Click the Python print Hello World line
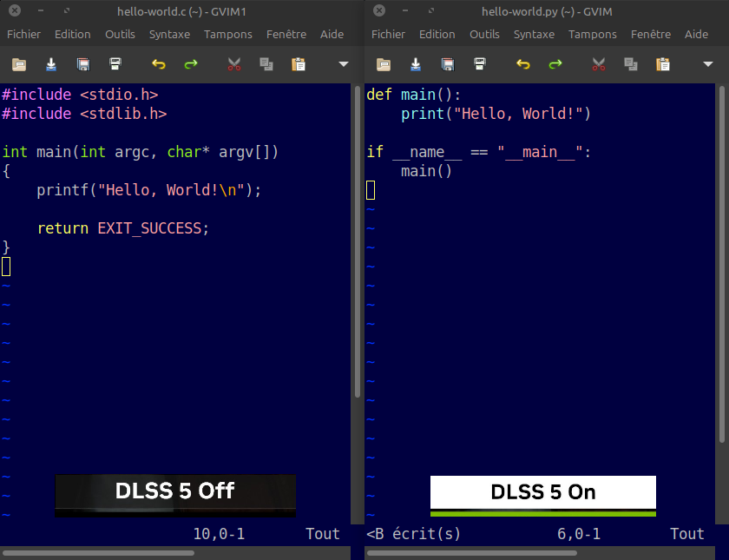Viewport: 729px width, 560px height. pyautogui.click(x=496, y=114)
